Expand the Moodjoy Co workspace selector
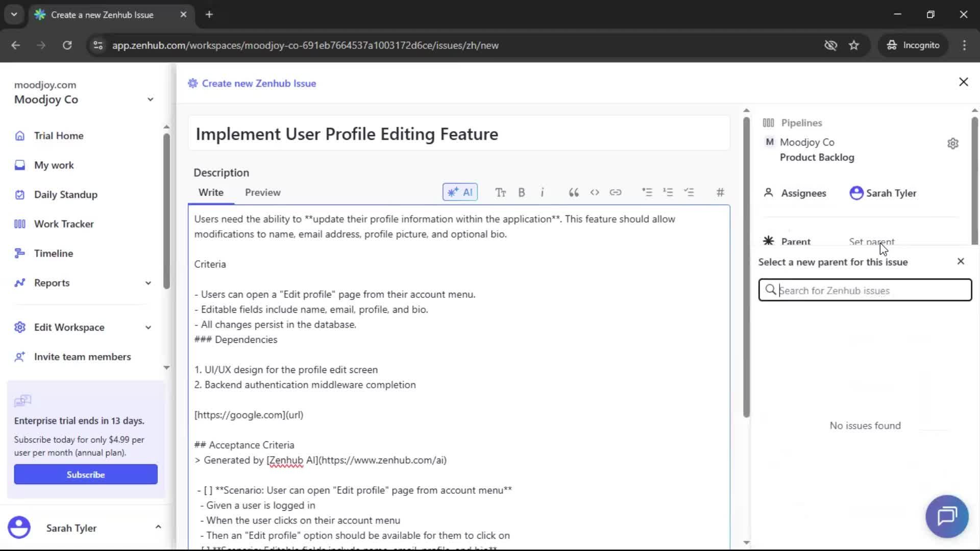Screen dimensions: 980x551 point(150,99)
